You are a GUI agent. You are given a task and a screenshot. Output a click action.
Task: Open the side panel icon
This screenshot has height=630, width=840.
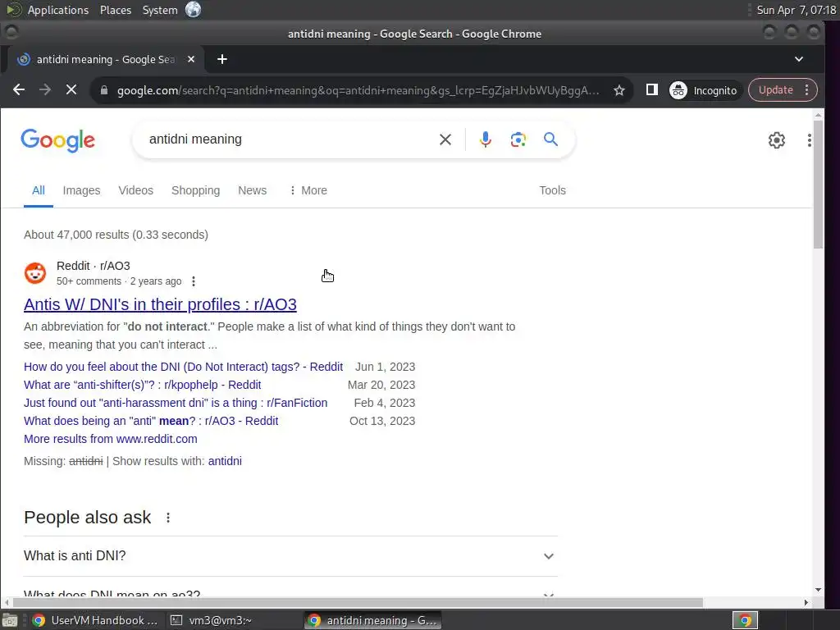[651, 90]
